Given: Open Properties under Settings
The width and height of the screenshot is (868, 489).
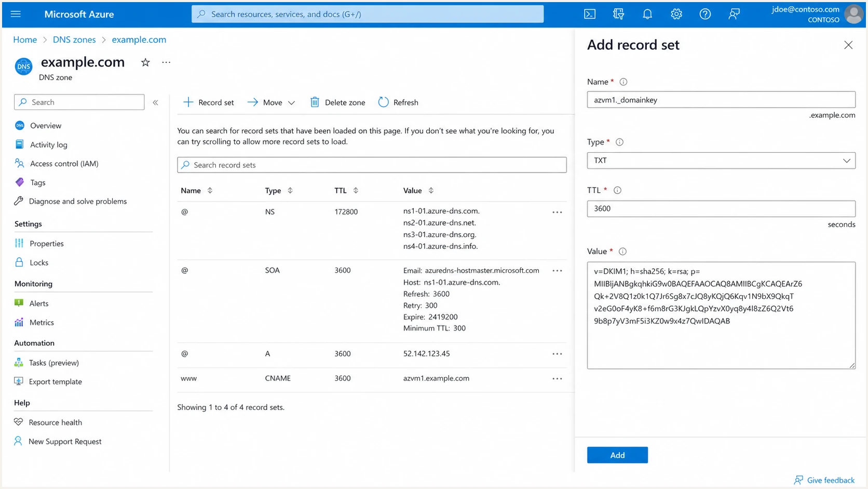Looking at the screenshot, I should [x=39, y=243].
